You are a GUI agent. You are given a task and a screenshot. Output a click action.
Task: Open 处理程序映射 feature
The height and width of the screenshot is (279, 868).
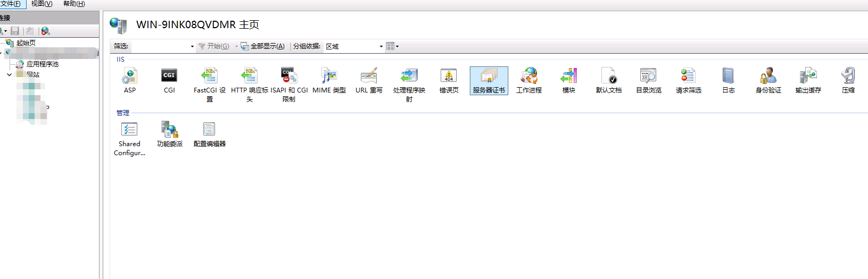point(409,84)
